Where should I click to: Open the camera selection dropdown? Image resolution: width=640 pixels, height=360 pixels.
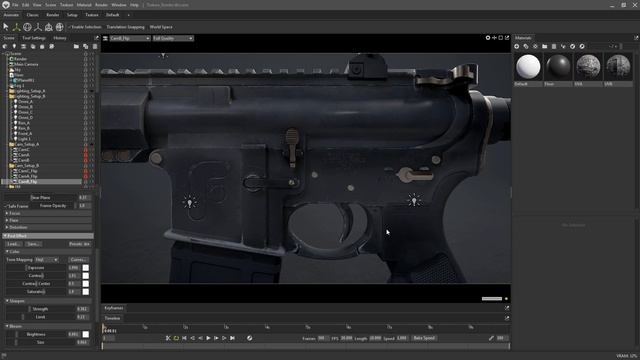[x=130, y=38]
